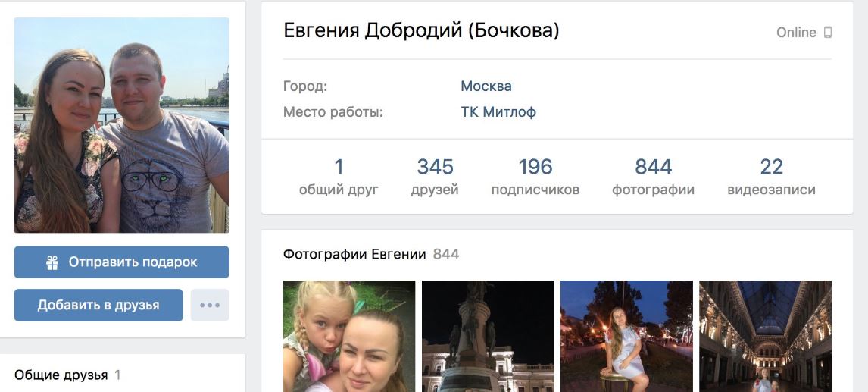Open the illuminated arcade passage photo
This screenshot has height=392, width=868.
click(765, 336)
